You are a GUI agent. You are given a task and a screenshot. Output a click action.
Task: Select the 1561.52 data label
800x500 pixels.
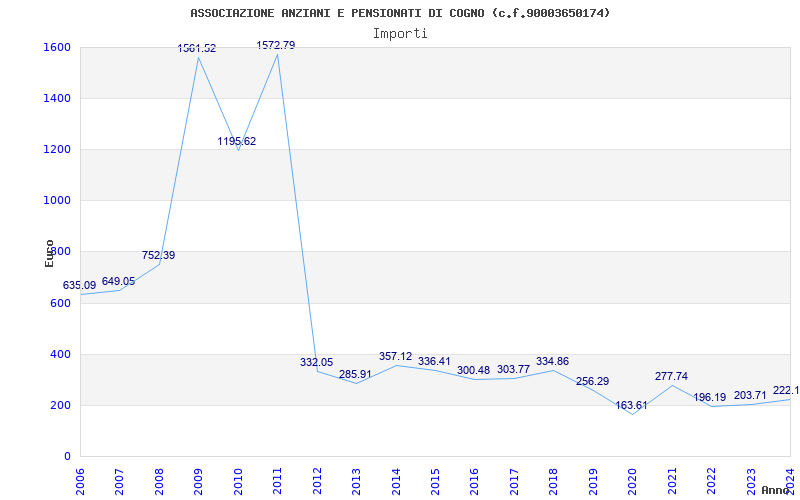tap(197, 48)
